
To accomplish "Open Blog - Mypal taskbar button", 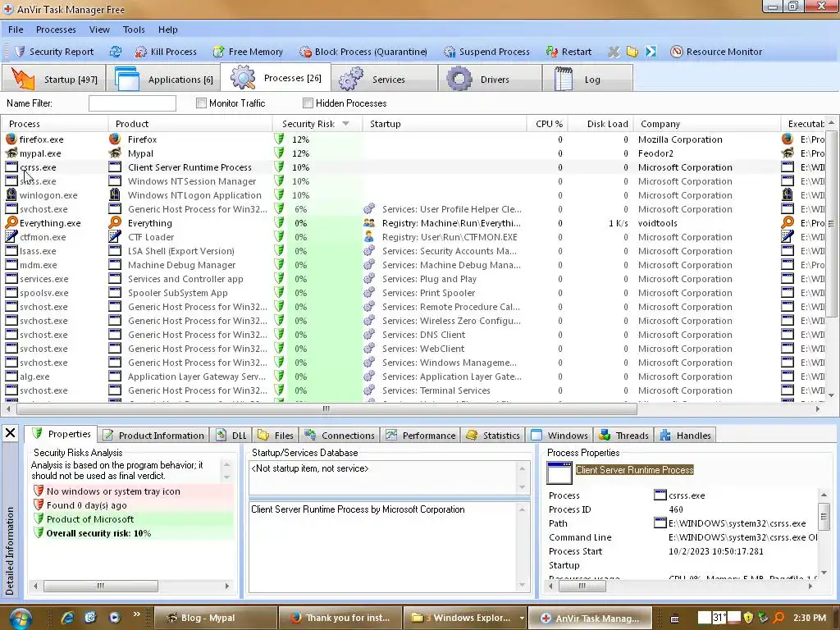I will pos(216,618).
